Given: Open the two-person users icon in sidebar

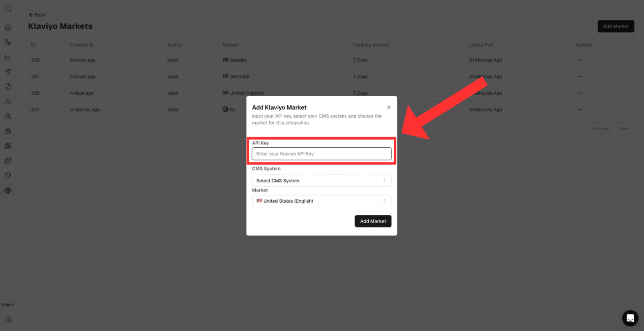Looking at the screenshot, I should (x=8, y=116).
